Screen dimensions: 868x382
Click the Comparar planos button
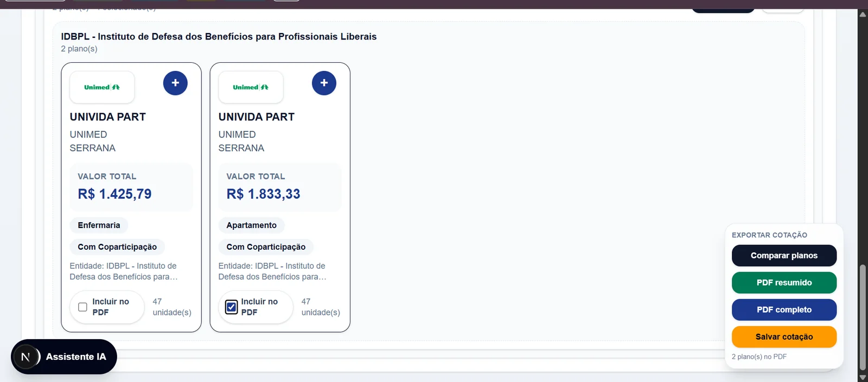coord(784,256)
